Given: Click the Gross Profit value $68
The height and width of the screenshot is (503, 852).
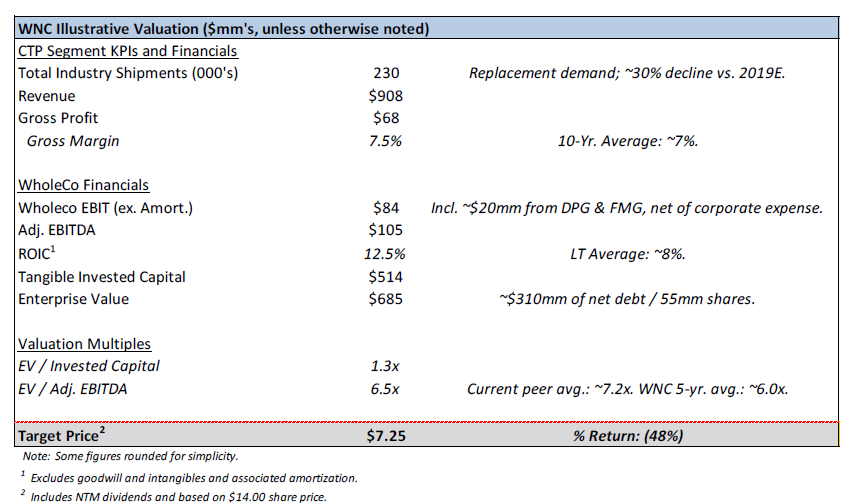Looking at the screenshot, I should click(x=386, y=118).
